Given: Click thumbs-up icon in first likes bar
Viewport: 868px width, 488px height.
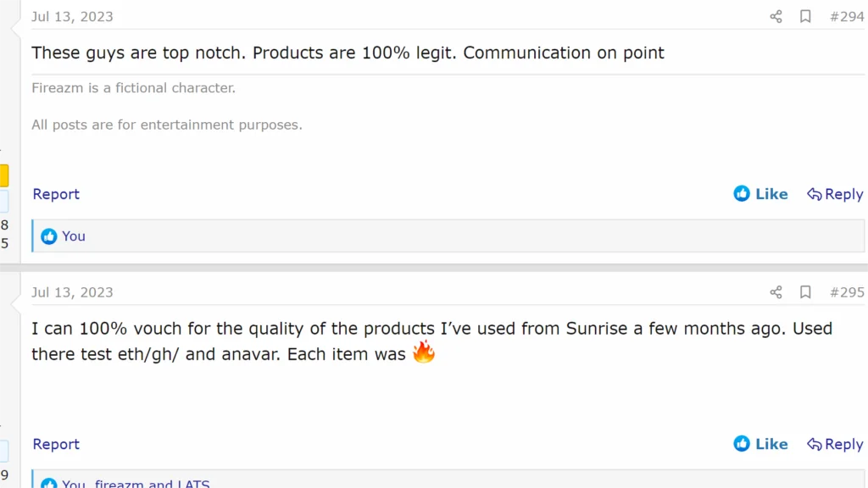Looking at the screenshot, I should [49, 236].
